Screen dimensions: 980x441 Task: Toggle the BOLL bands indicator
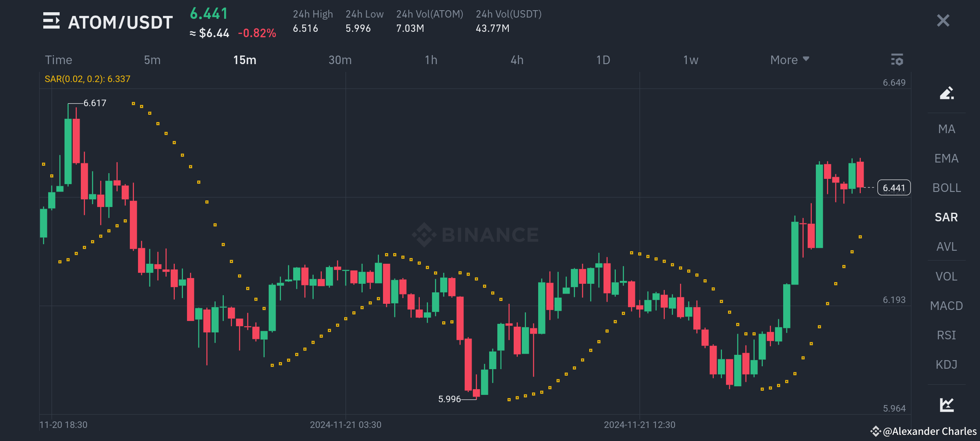pos(947,187)
